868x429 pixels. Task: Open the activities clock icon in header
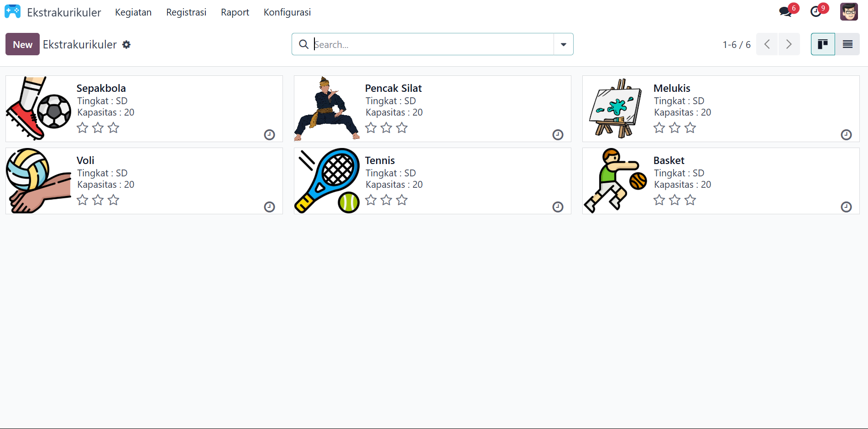[x=816, y=12]
